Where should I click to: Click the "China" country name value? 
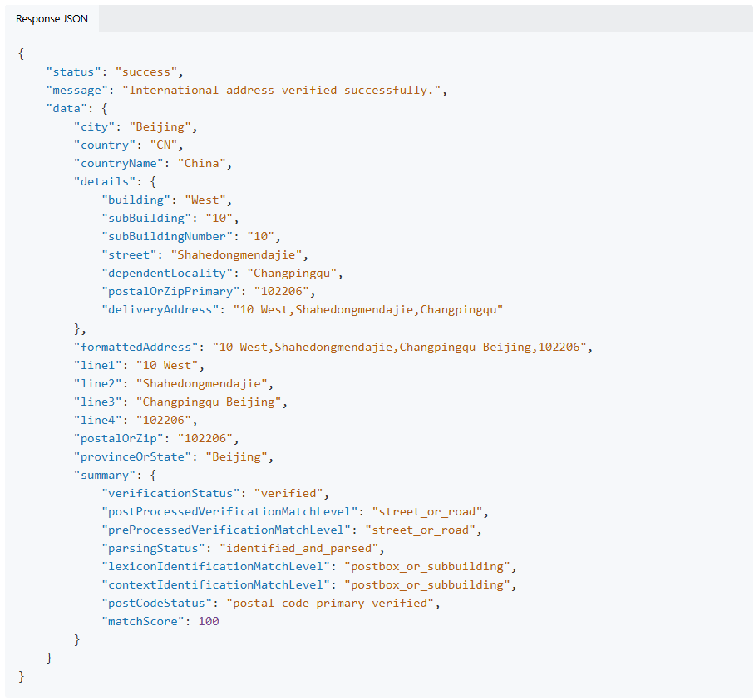click(202, 163)
